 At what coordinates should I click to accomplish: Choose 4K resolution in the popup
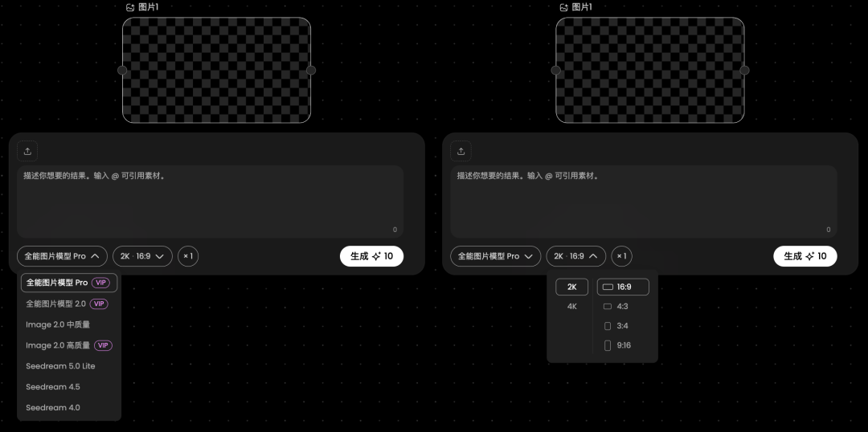[572, 307]
